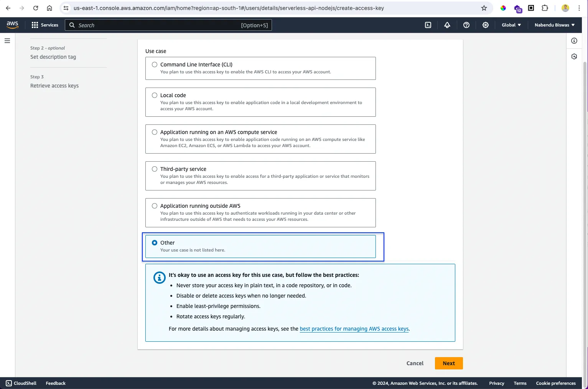The height and width of the screenshot is (389, 588).
Task: Open the Terms footer link
Action: (520, 383)
